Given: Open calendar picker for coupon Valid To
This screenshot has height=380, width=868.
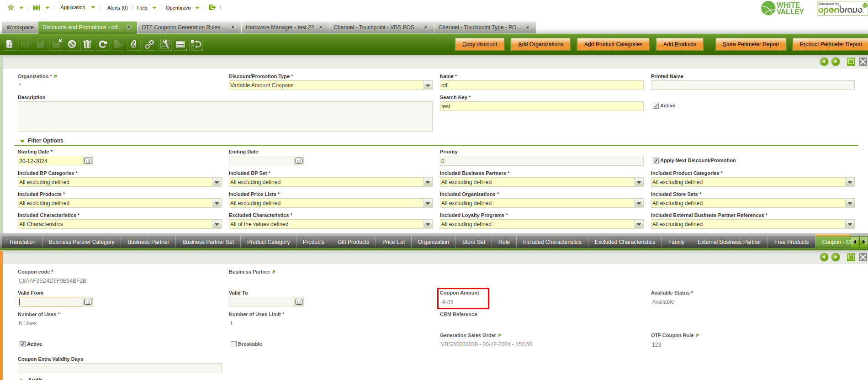Looking at the screenshot, I should [299, 302].
